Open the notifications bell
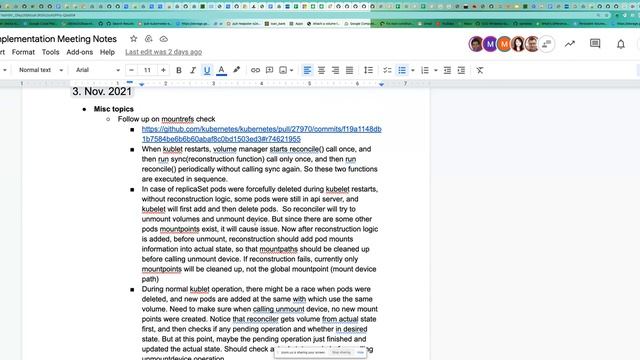 (x=621, y=44)
